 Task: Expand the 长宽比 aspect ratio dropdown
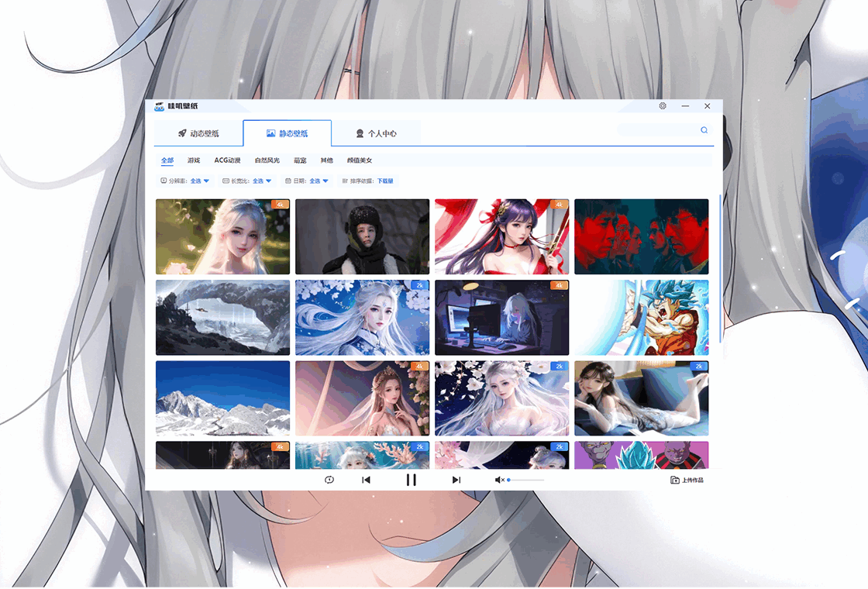(x=247, y=181)
